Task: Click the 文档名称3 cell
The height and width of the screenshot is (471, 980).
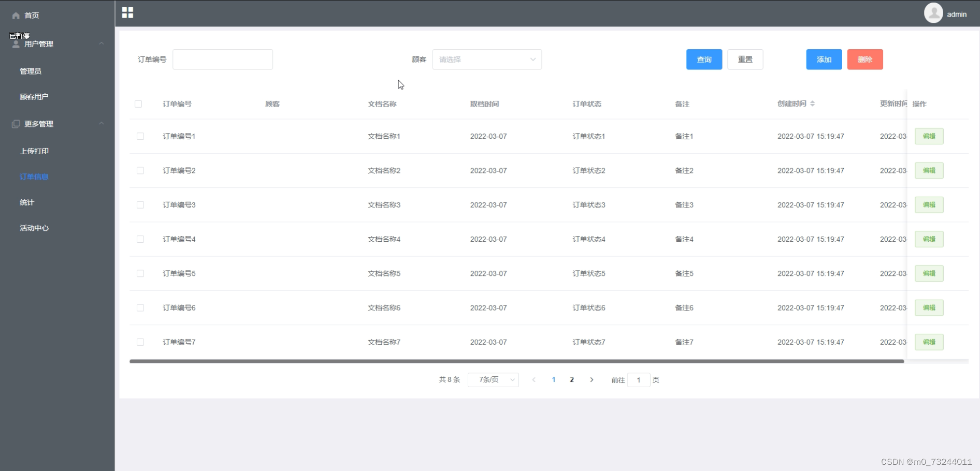Action: click(x=384, y=205)
